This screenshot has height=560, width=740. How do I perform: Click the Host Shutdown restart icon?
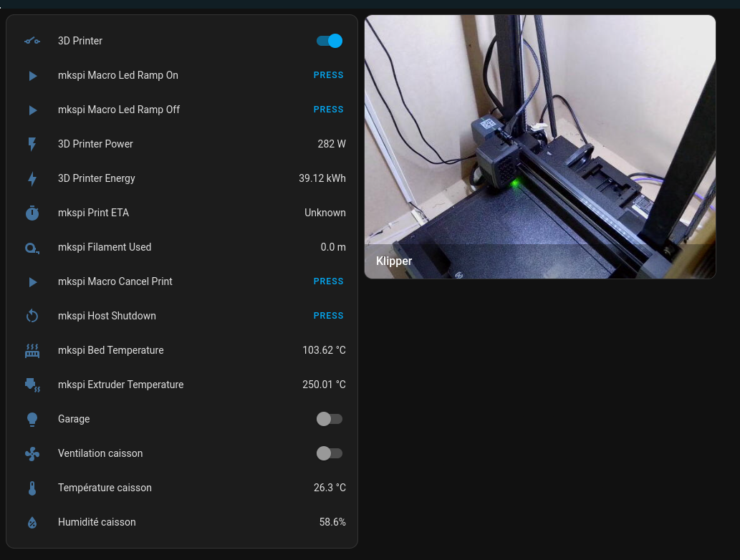click(32, 316)
